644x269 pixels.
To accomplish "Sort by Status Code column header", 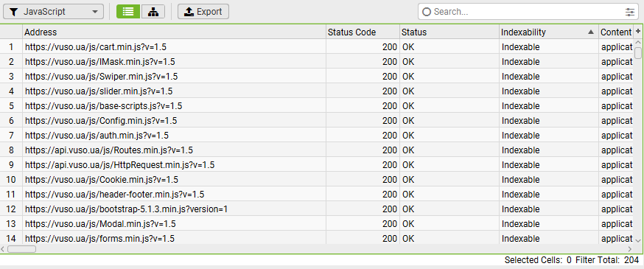I will pos(363,32).
